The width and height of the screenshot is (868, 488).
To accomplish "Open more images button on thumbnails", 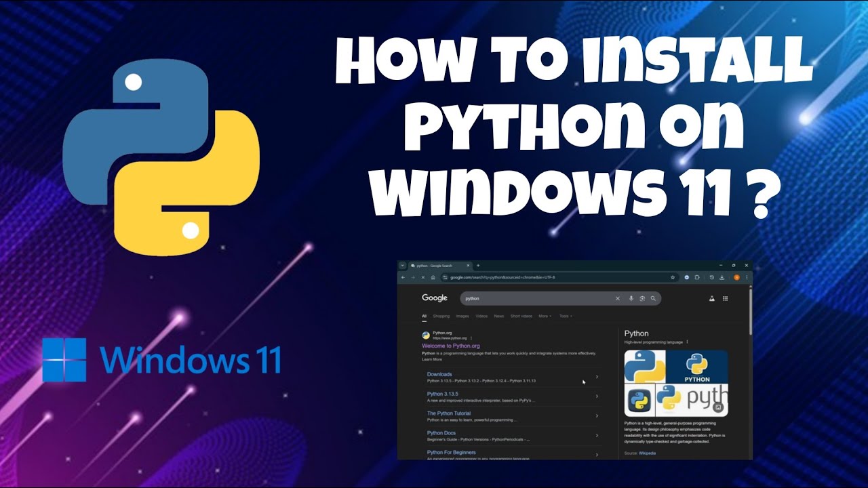I will (x=718, y=407).
